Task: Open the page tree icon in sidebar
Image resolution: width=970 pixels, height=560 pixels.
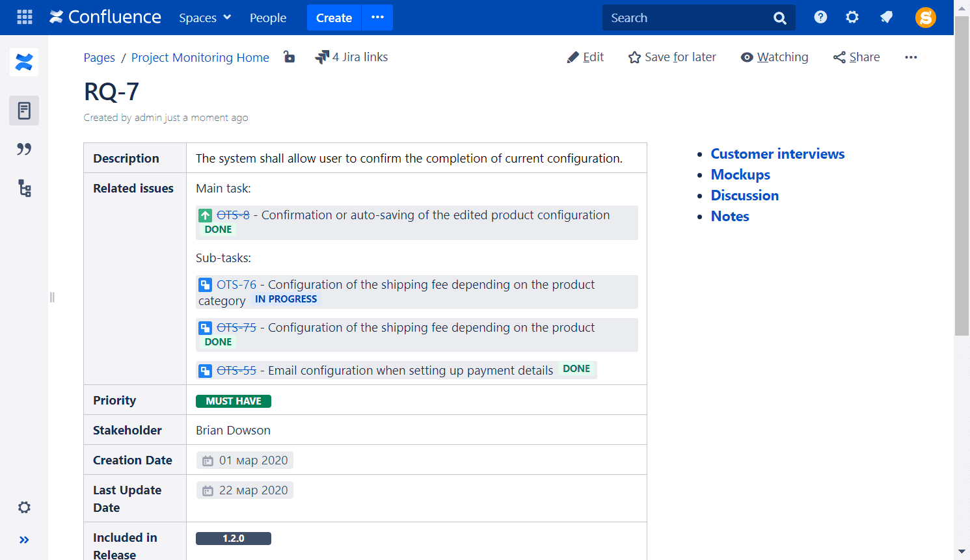Action: (24, 188)
